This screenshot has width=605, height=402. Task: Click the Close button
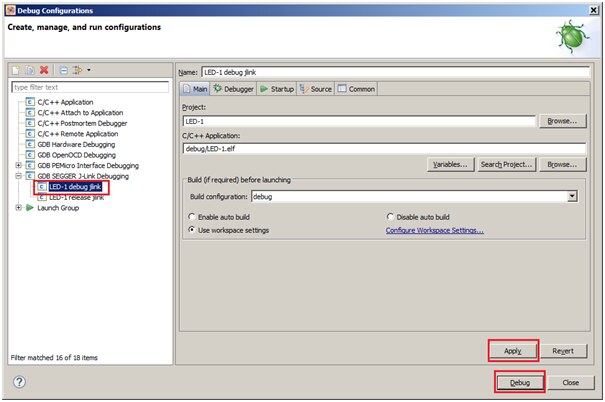pos(571,382)
